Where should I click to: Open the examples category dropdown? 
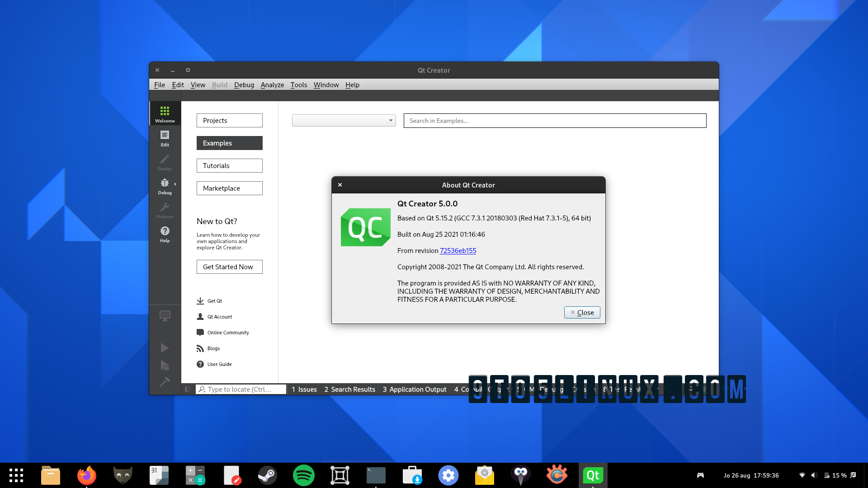tap(344, 121)
